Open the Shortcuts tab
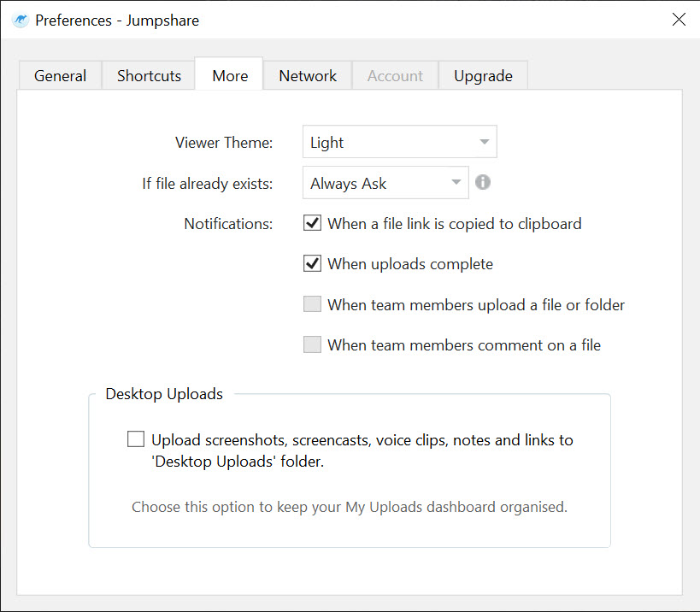This screenshot has width=700, height=612. [x=149, y=75]
